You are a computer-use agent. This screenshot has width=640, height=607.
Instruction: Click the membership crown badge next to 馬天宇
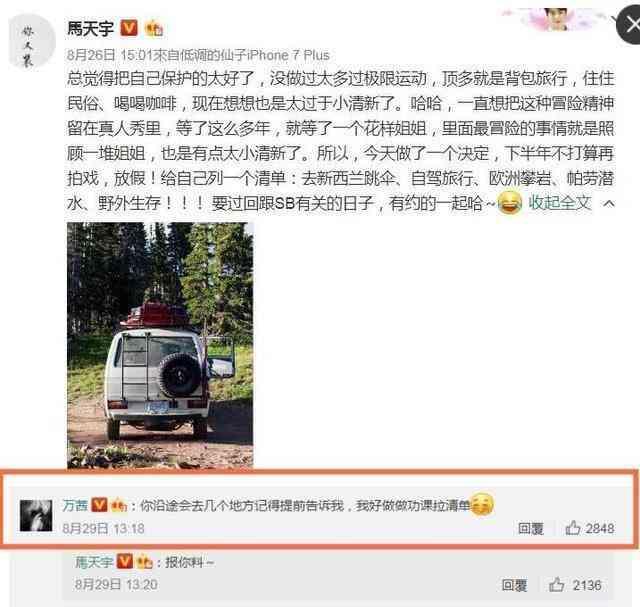click(153, 29)
